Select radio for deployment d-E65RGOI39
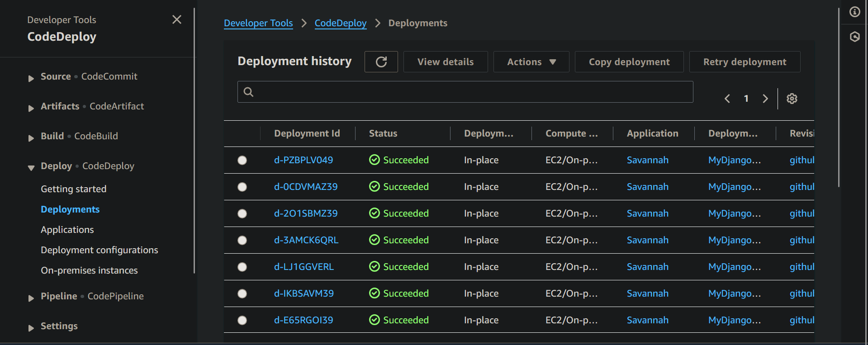868x345 pixels. 242,320
